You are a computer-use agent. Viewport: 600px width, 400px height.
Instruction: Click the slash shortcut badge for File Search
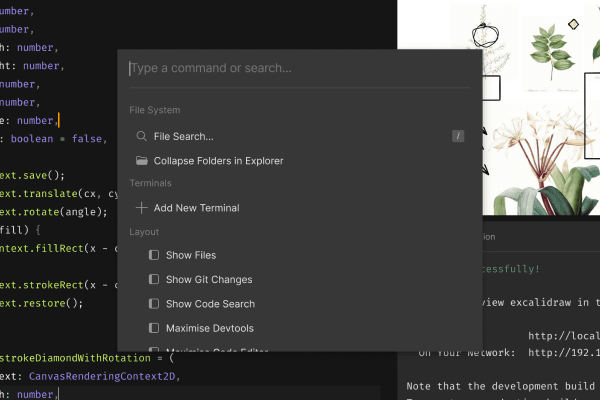coord(458,136)
